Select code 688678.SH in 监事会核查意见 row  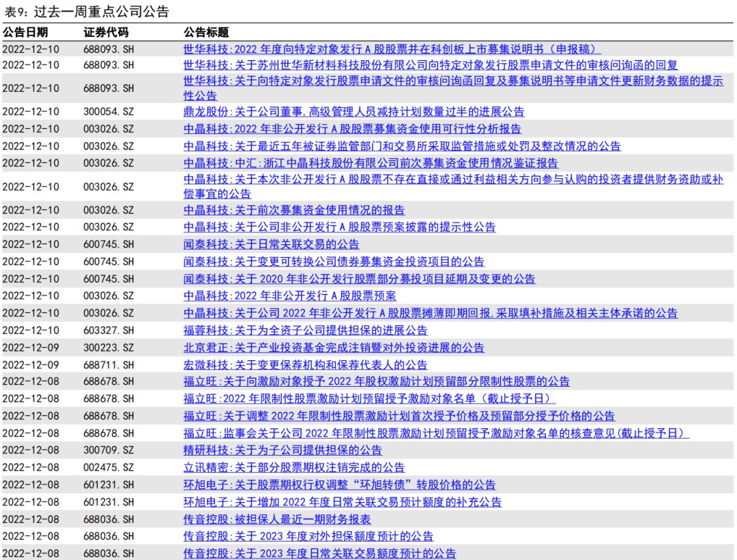point(109,433)
